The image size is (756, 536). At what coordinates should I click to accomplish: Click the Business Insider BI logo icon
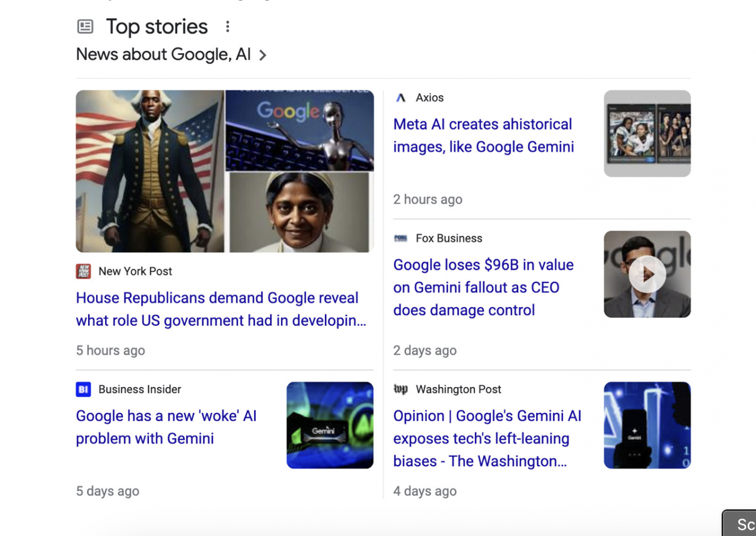[x=83, y=389]
